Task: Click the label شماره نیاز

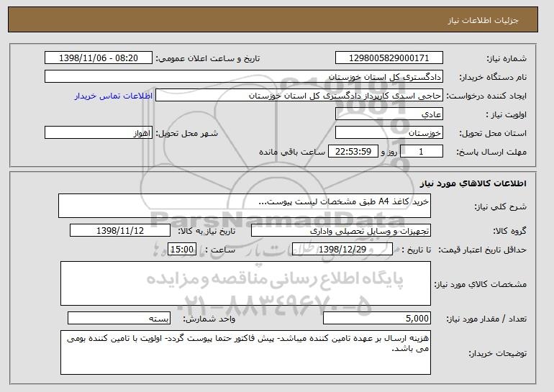Action: click(x=507, y=59)
